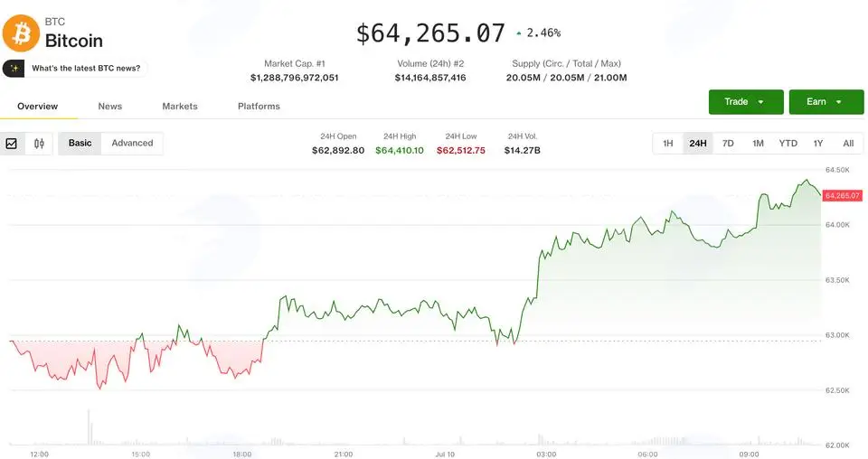This screenshot has height=459, width=868.
Task: Click the red 64,265.07 price marker
Action: 843,196
